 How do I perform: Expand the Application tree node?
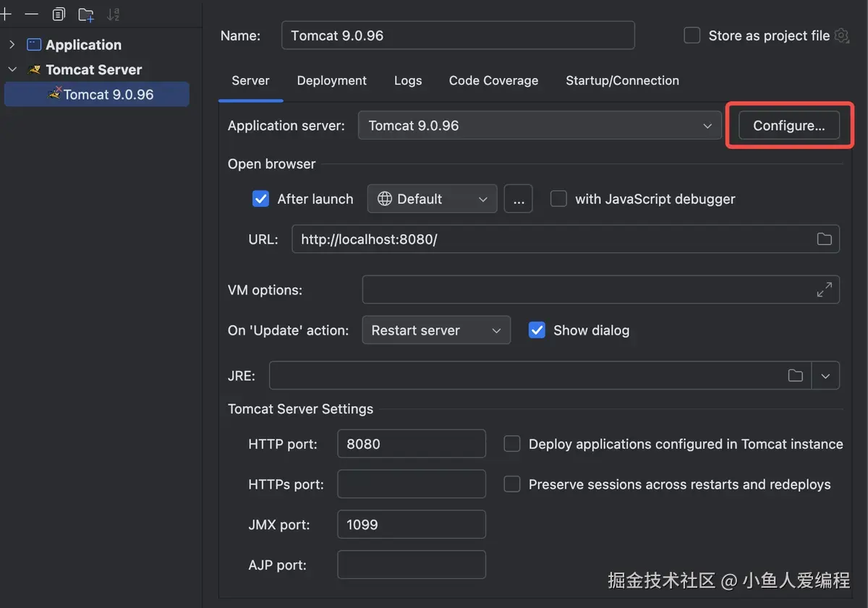point(12,45)
